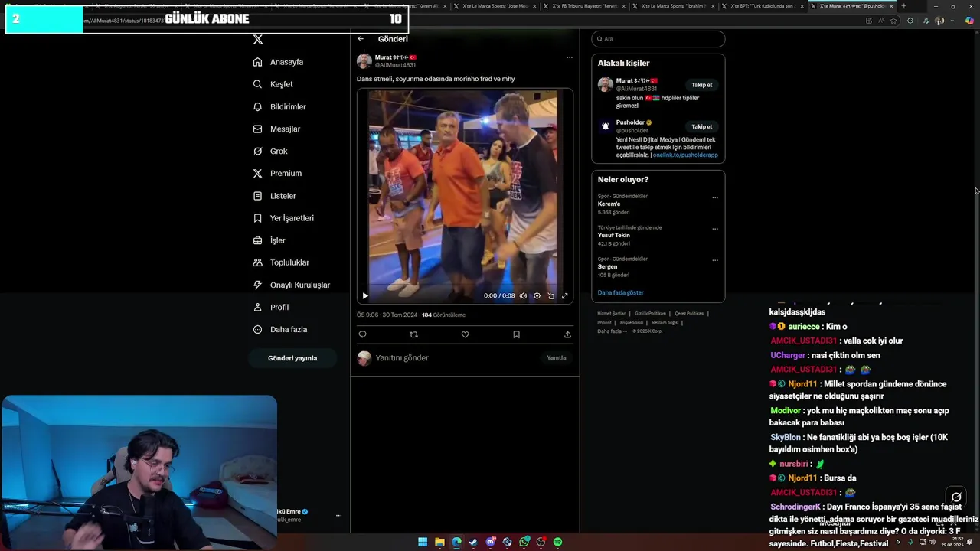
Task: Open the browser profile avatar
Action: coord(939,21)
